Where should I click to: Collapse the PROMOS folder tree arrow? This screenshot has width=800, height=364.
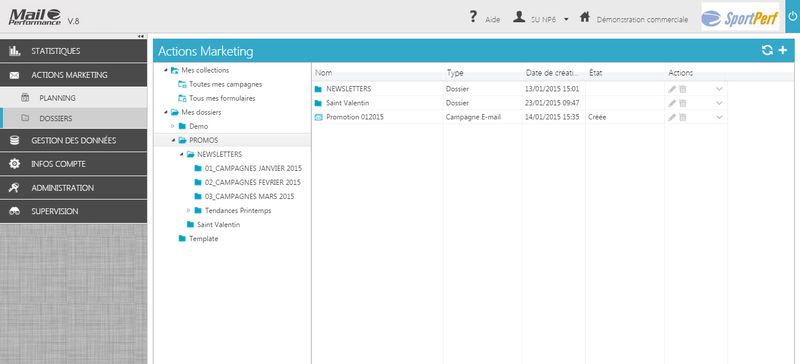tap(173, 140)
